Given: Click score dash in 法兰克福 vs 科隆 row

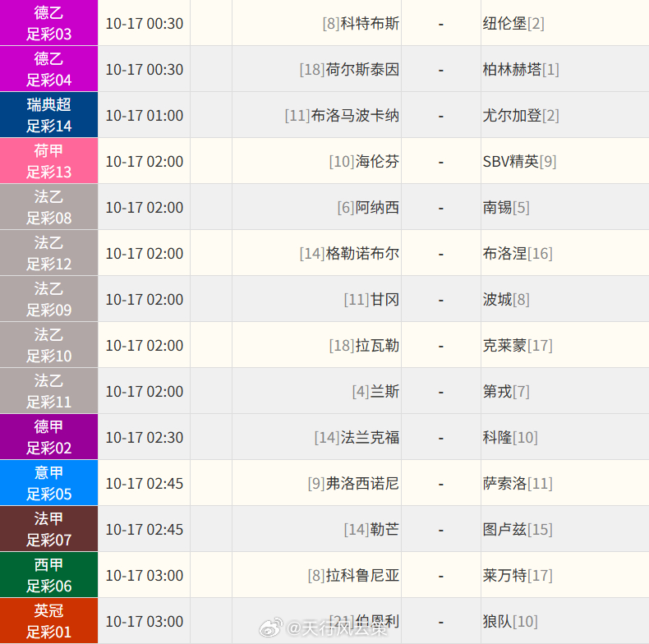Looking at the screenshot, I should [x=441, y=439].
